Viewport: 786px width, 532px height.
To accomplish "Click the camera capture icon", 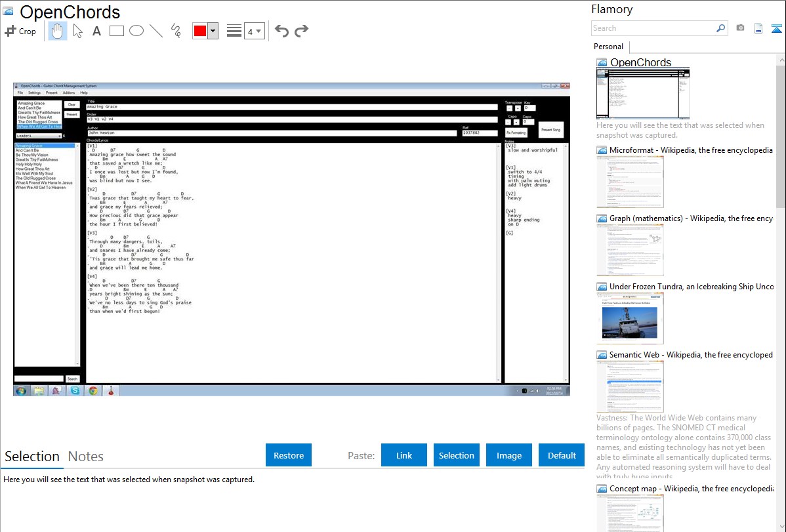I will 740,28.
